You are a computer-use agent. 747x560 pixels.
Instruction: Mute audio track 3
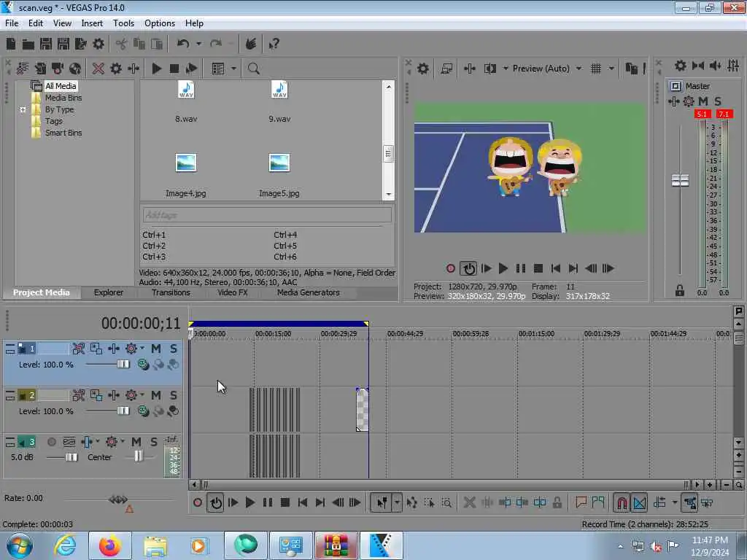click(136, 442)
